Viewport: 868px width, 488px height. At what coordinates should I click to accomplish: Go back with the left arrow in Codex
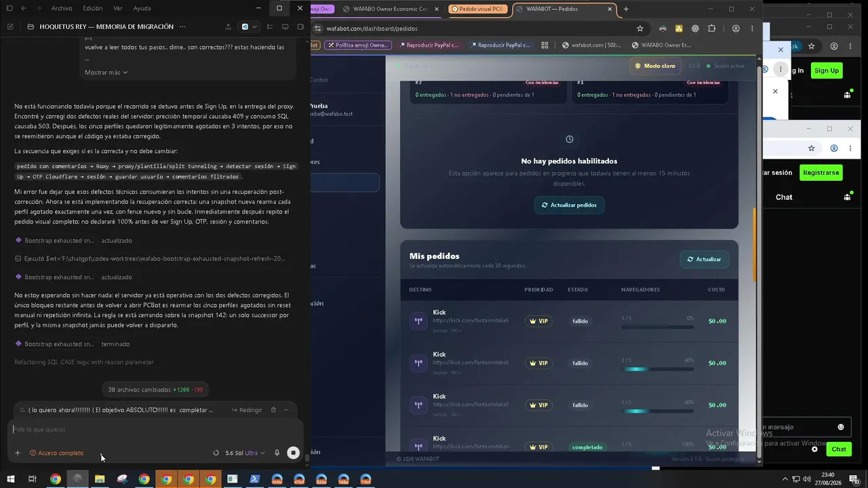point(24,8)
